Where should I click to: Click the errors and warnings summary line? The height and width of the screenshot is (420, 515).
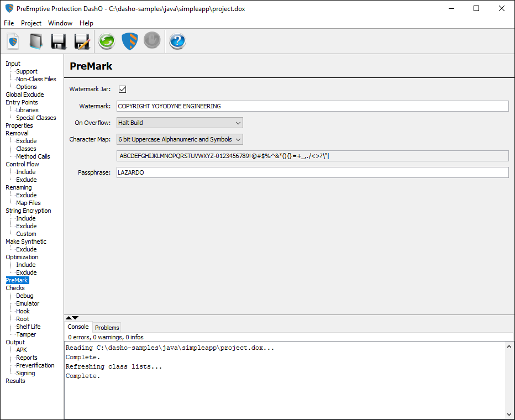106,337
